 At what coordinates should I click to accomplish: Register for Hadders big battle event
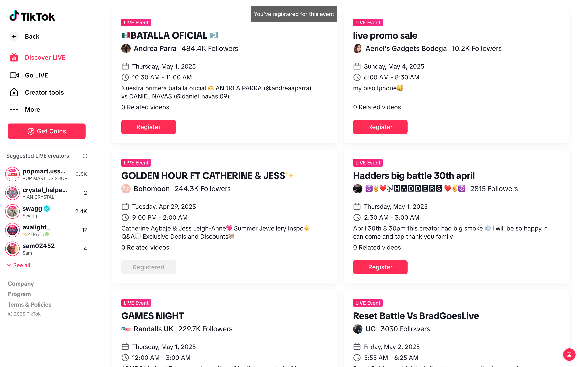click(x=380, y=267)
